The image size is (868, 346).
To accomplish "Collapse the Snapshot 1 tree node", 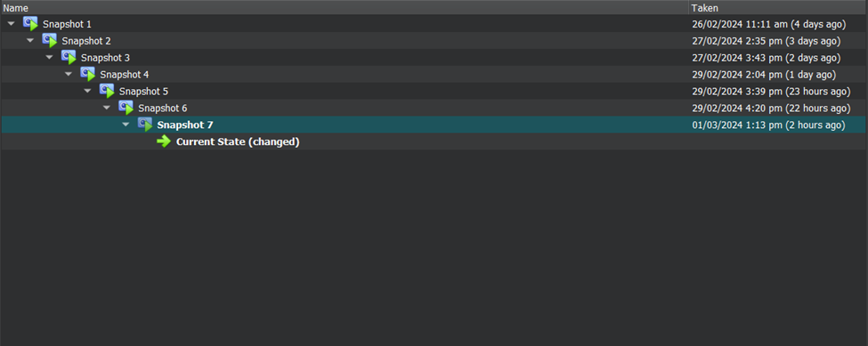I will 11,24.
